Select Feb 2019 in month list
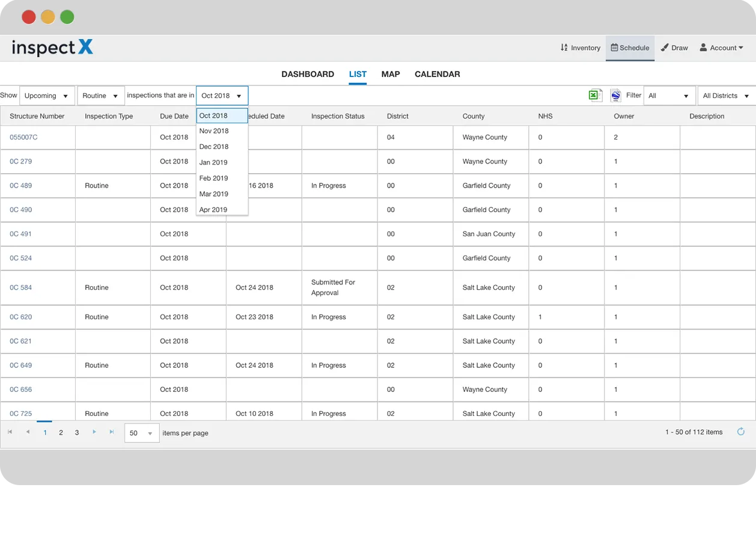 [222, 178]
